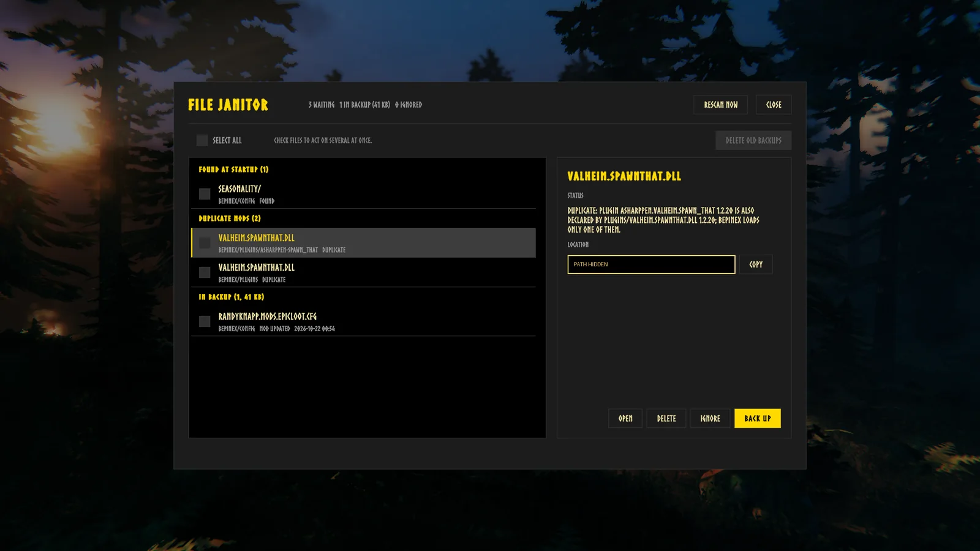Viewport: 980px width, 551px height.
Task: Back up the selected file
Action: coord(758,418)
